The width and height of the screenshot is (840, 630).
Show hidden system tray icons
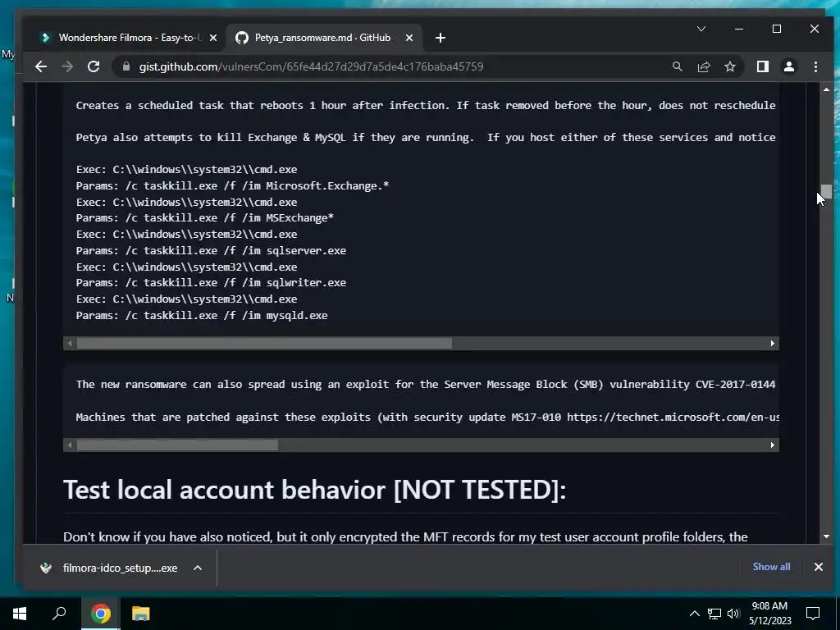694,614
